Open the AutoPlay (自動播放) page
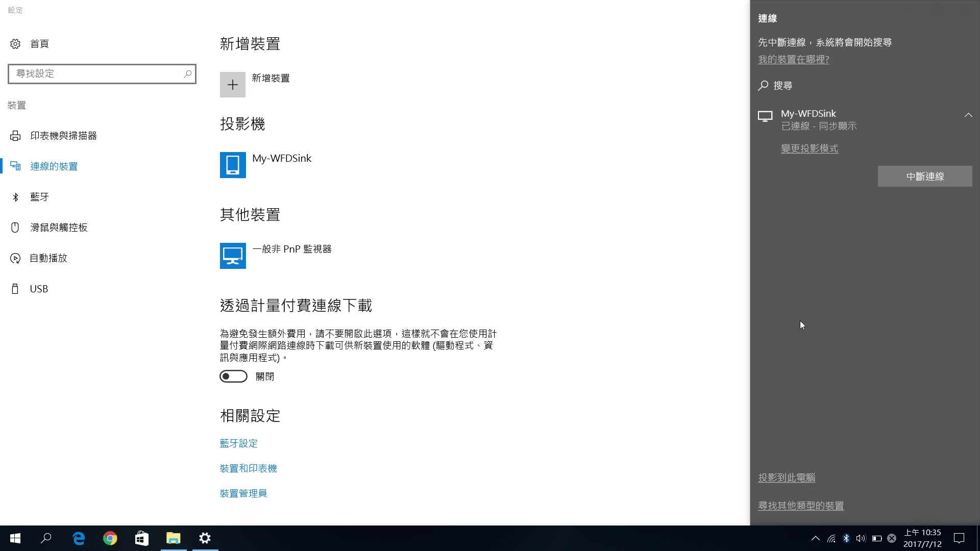Screen dimensions: 980x551 pyautogui.click(x=48, y=258)
